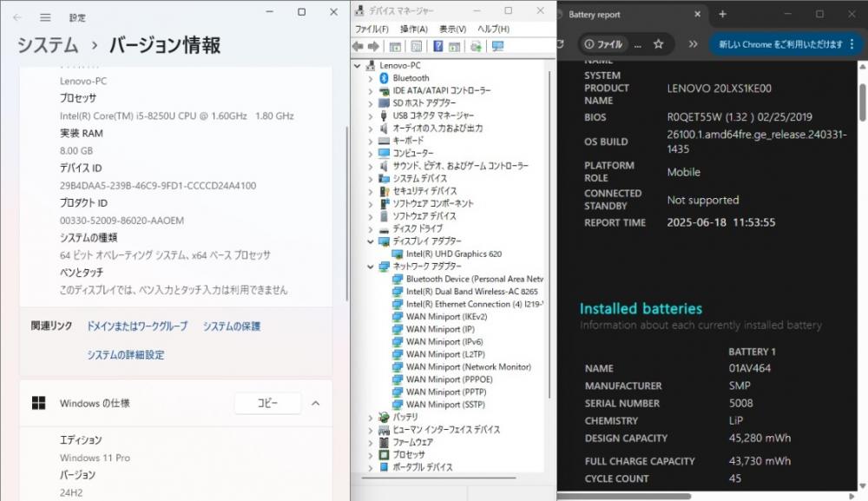Click the Intel Dual Band Wireless-AC 8265 icon
Viewport: 868px width, 501px height.
(x=397, y=292)
